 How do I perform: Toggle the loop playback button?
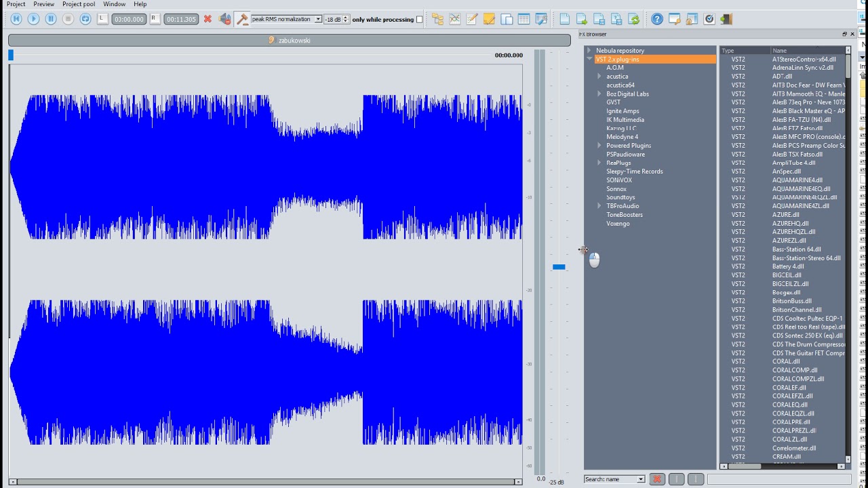tap(85, 19)
